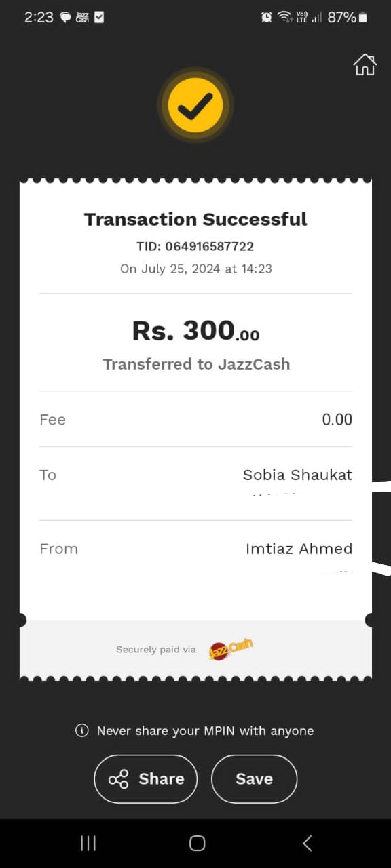The image size is (391, 868).
Task: Tap the Fee 0.00 value
Action: (337, 420)
